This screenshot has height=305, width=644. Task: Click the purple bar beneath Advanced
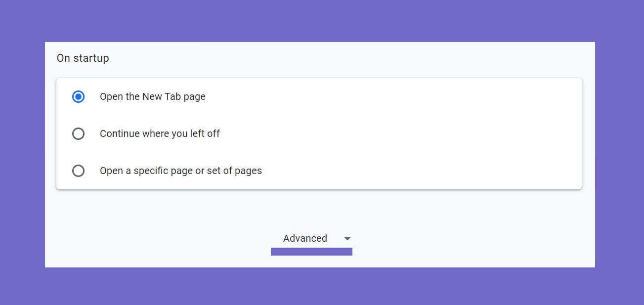311,252
